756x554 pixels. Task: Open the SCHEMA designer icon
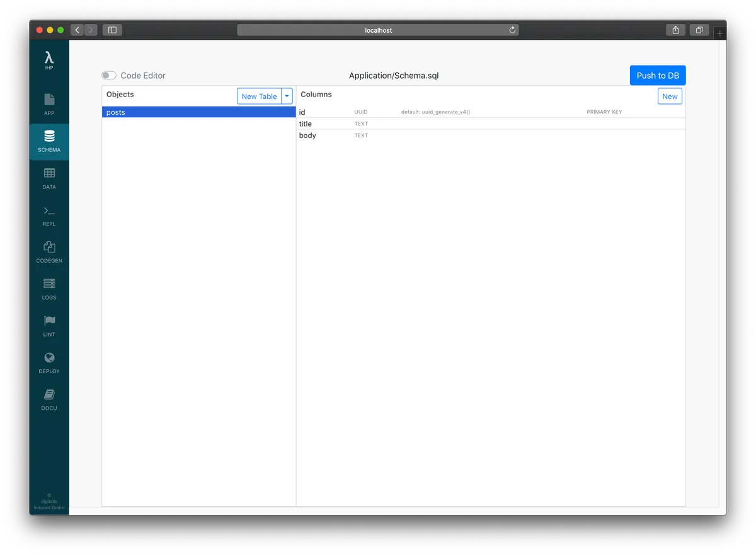pyautogui.click(x=49, y=141)
